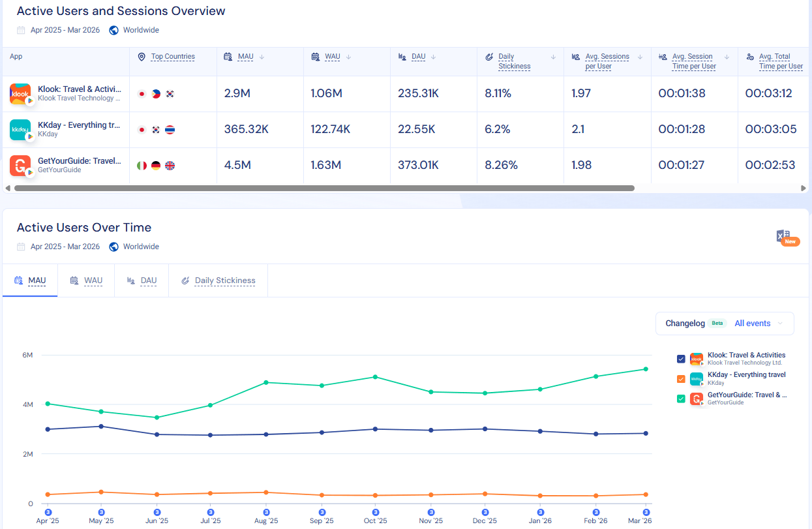
Task: Switch to the WAU chart tab
Action: click(86, 280)
